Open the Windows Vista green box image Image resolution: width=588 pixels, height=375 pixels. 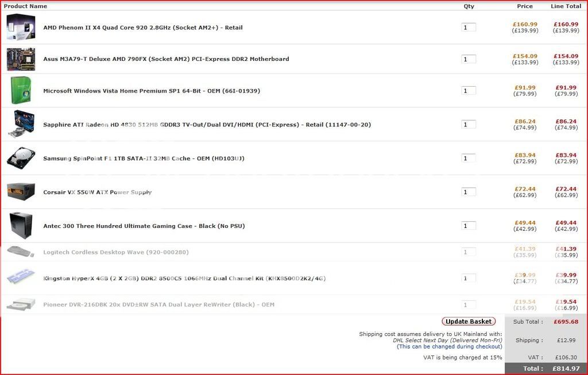coord(21,91)
